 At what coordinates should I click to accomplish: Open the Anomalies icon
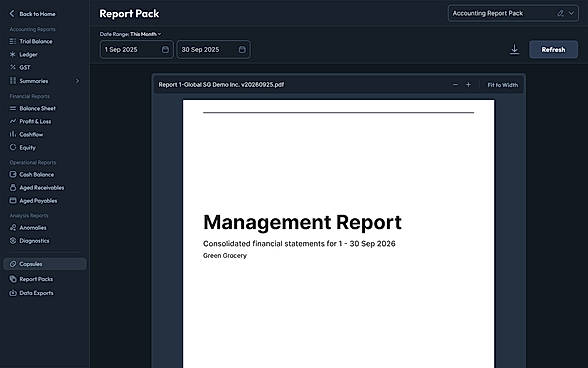pyautogui.click(x=13, y=227)
